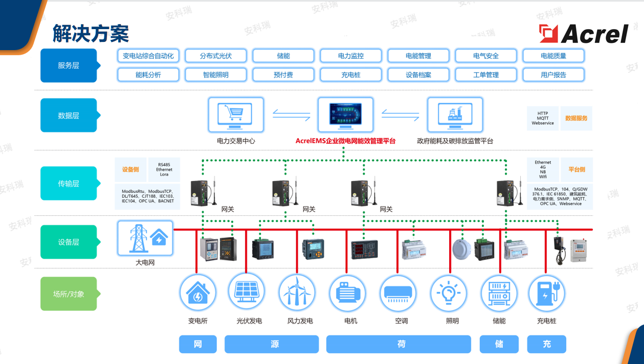Image resolution: width=644 pixels, height=364 pixels.
Task: Click the panel meter above 光伏发电
Action: [263, 250]
